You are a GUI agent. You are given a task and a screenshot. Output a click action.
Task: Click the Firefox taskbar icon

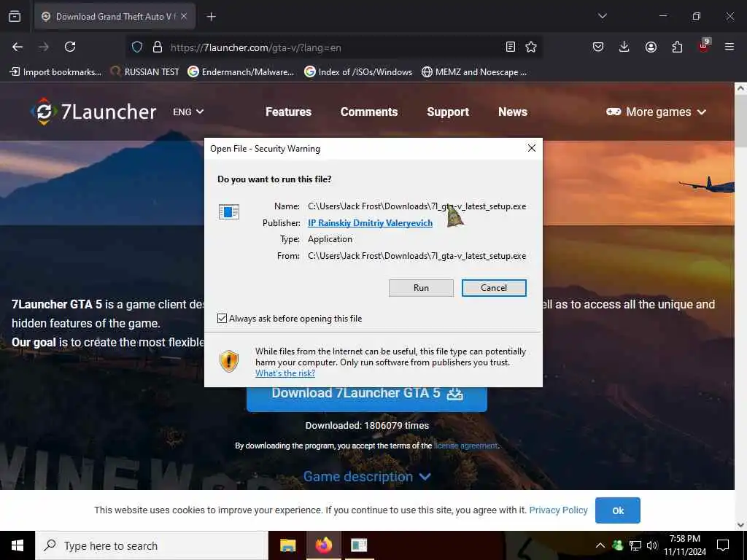click(323, 545)
